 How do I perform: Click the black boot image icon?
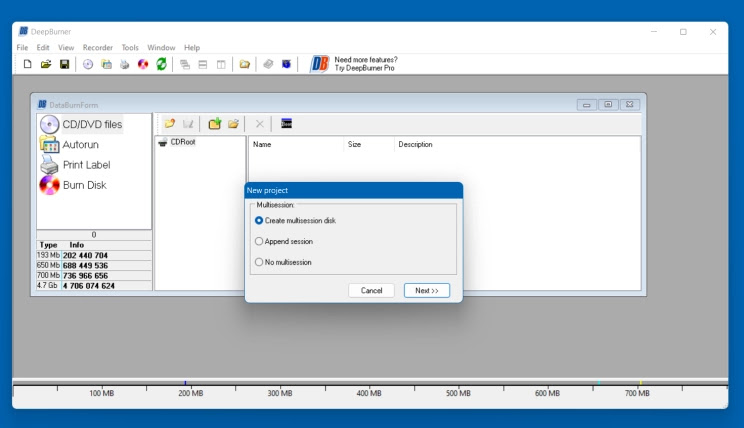tap(287, 124)
